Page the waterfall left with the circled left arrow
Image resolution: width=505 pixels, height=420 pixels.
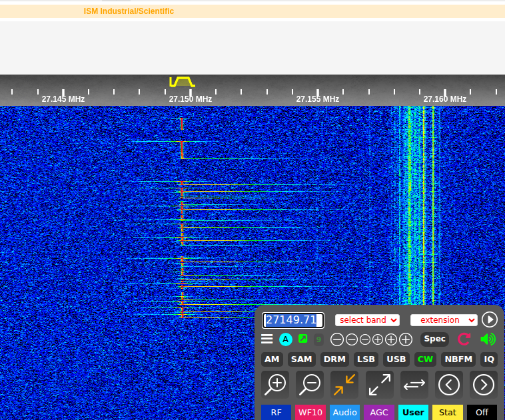pos(449,384)
